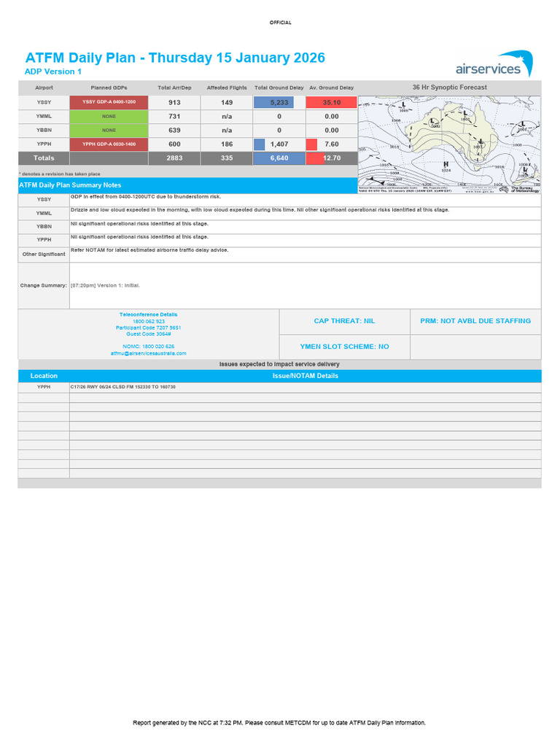Select Participant Code 7207 9651

click(x=149, y=328)
